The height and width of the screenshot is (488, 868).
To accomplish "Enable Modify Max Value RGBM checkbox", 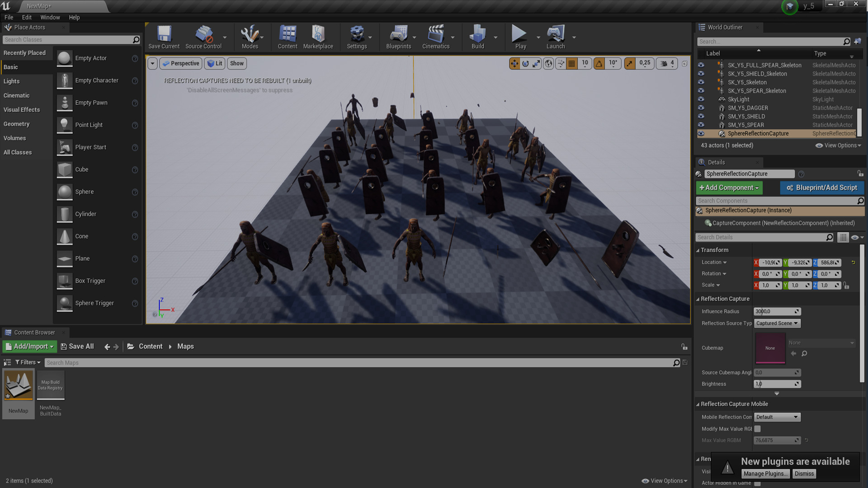I will (758, 429).
